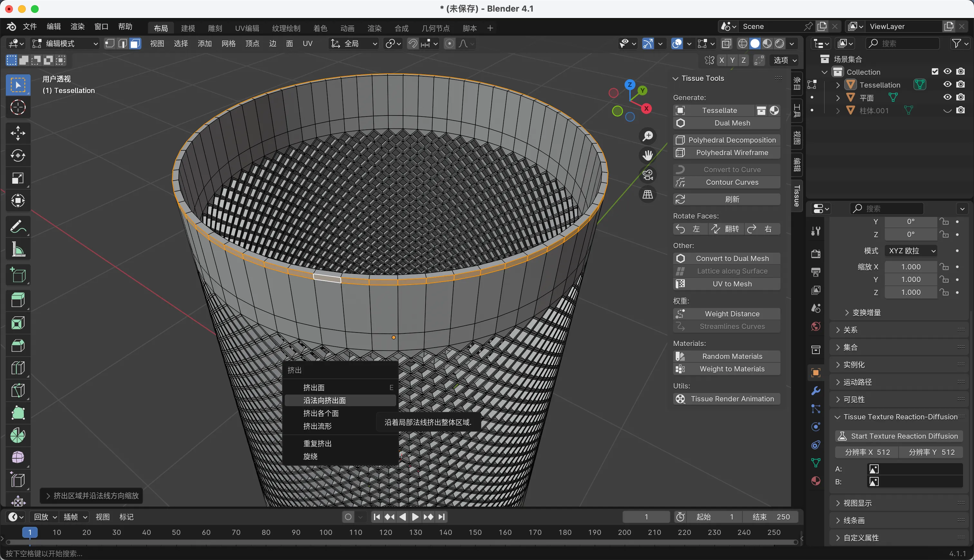Screen dimensions: 974x560
Task: Open the 编辑模式 mode dropdown
Action: tap(65, 43)
